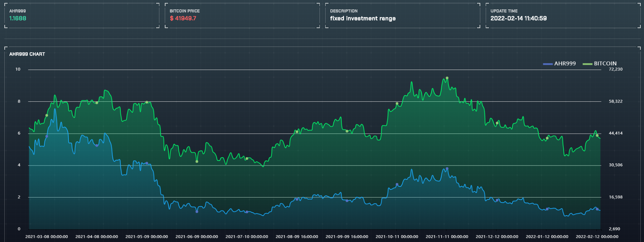
Task: Click the green BITCOIN legend color marker
Action: click(587, 64)
